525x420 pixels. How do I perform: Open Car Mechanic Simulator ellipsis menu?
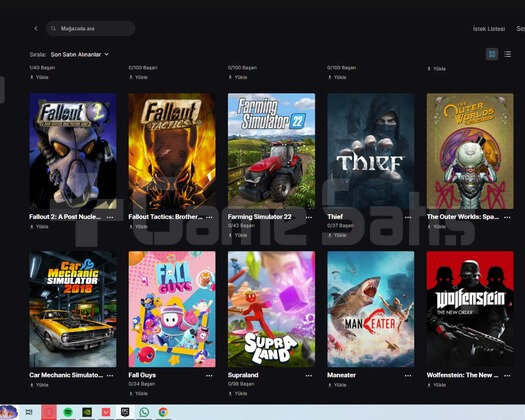coord(110,375)
